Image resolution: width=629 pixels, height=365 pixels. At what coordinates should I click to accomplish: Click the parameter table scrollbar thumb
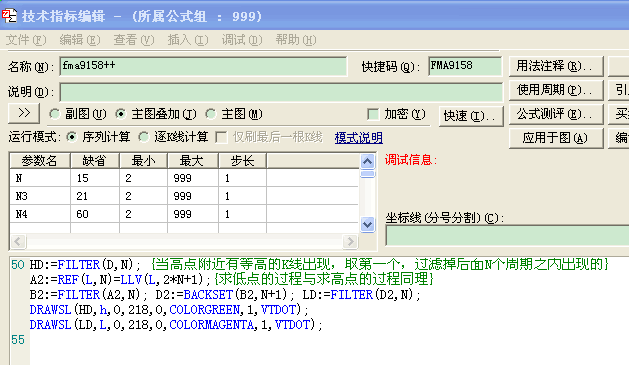(x=367, y=174)
